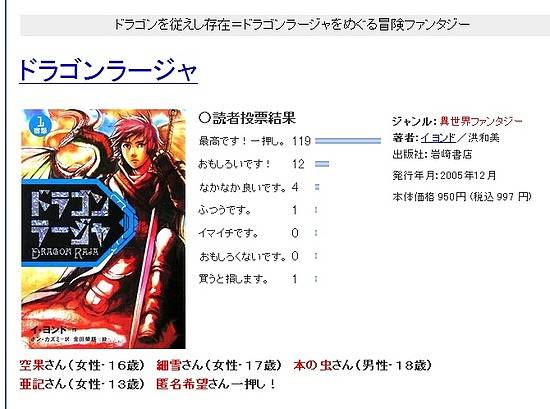550x409 pixels.
Task: Click the blue volume 1 badge on cover
Action: pyautogui.click(x=41, y=126)
